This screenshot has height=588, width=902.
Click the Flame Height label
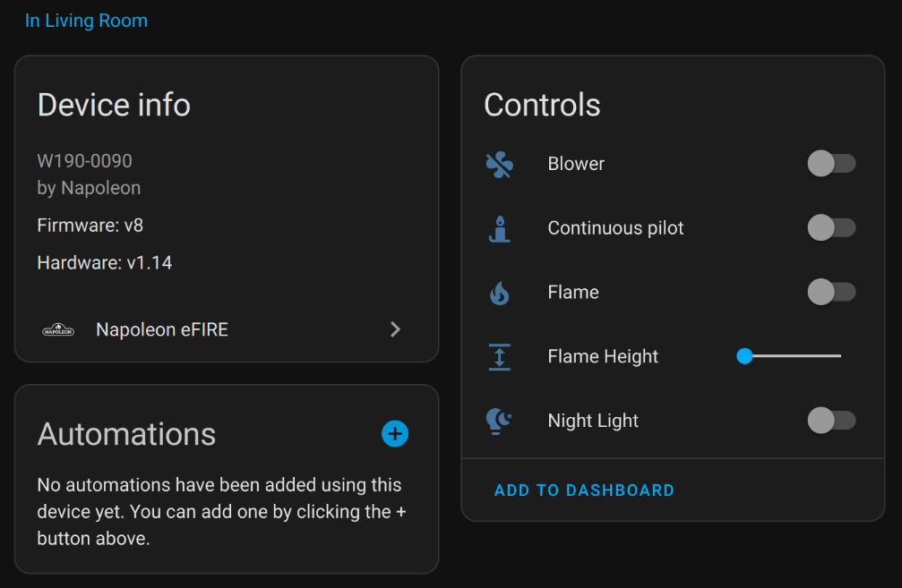tap(603, 356)
